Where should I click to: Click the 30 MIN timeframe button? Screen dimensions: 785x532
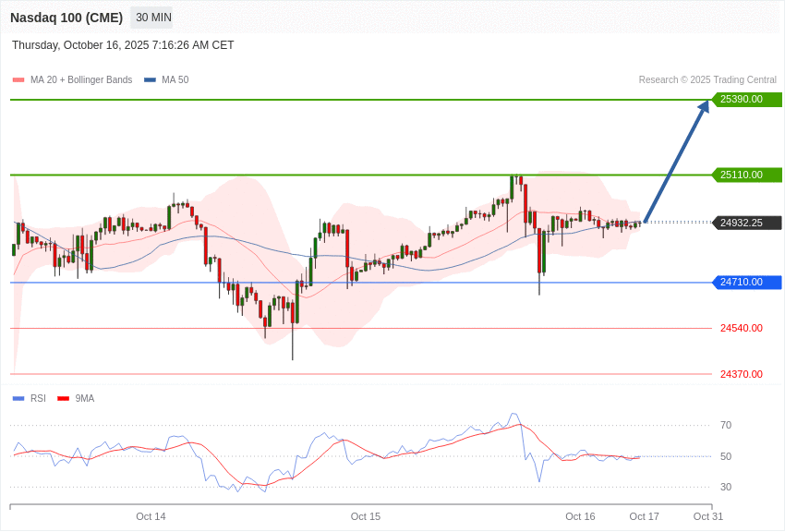153,18
